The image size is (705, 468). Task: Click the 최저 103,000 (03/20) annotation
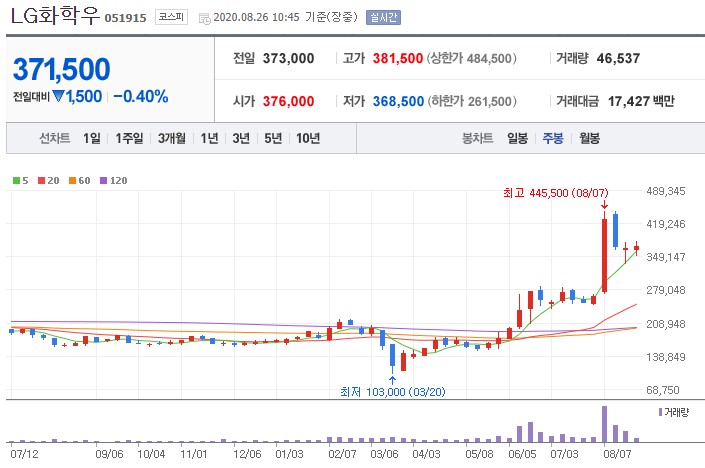point(393,392)
